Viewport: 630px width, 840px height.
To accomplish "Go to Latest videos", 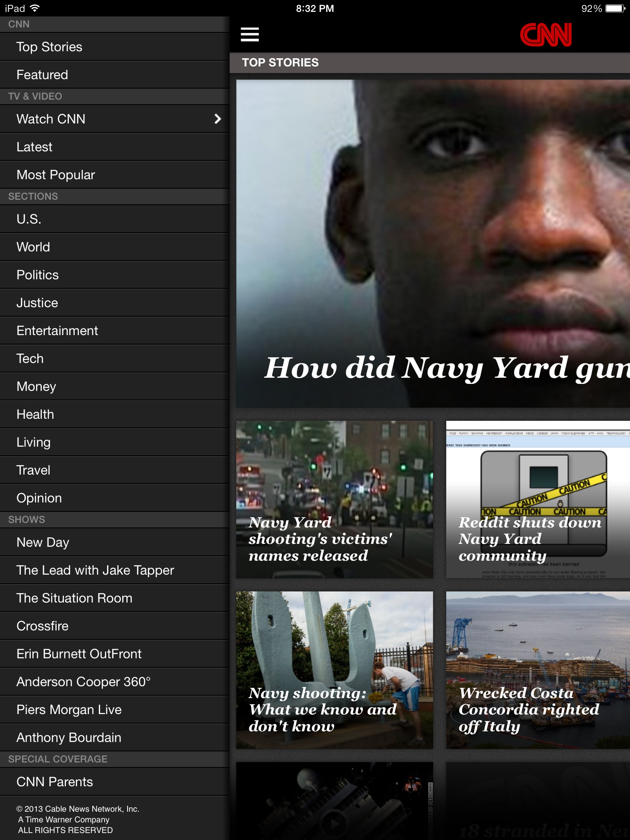I will coord(114,147).
